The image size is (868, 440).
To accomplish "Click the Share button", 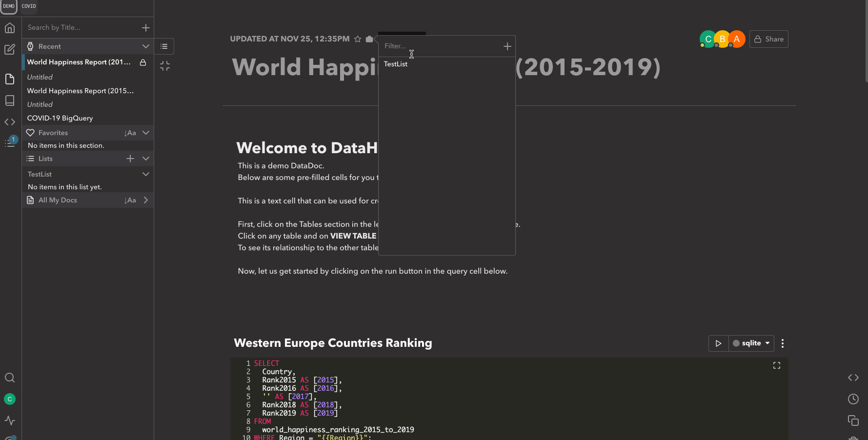I will (x=769, y=39).
